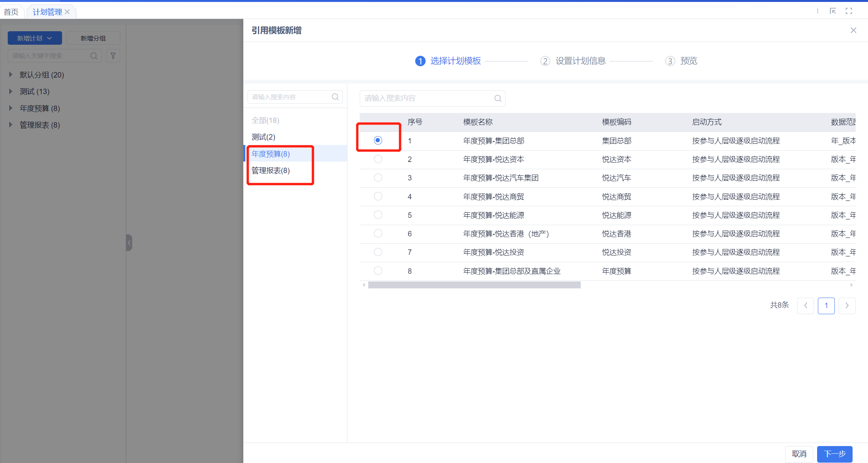868x463 pixels.
Task: Open the 新增计划 dropdown
Action: [35, 38]
